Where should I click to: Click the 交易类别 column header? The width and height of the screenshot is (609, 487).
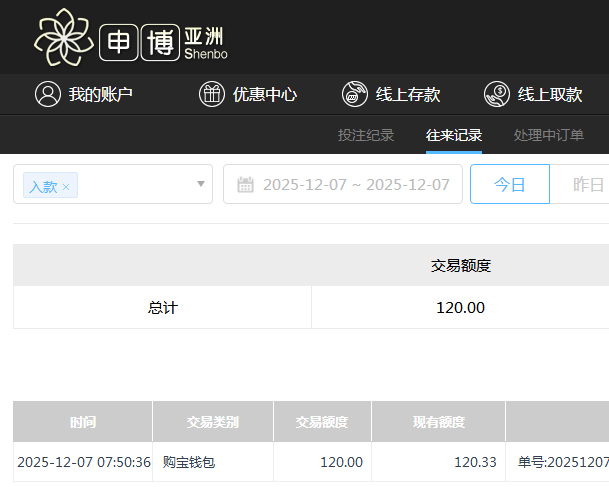[x=213, y=421]
